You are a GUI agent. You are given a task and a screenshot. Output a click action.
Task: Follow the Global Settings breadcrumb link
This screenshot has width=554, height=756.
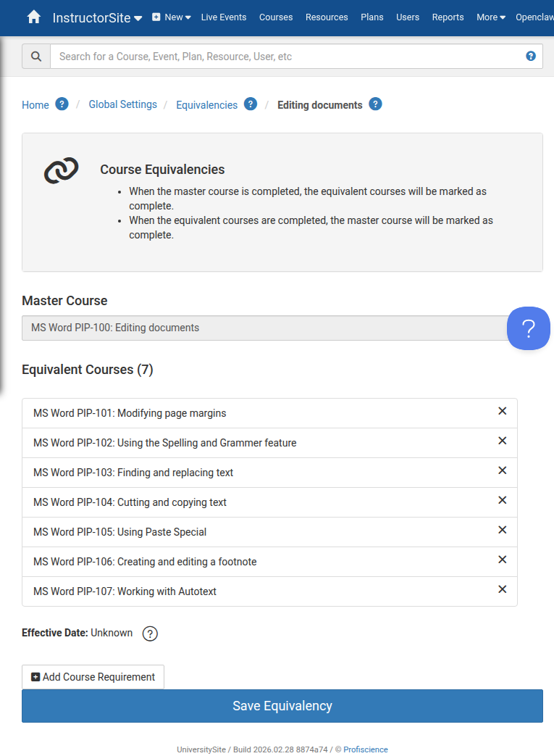(x=123, y=104)
